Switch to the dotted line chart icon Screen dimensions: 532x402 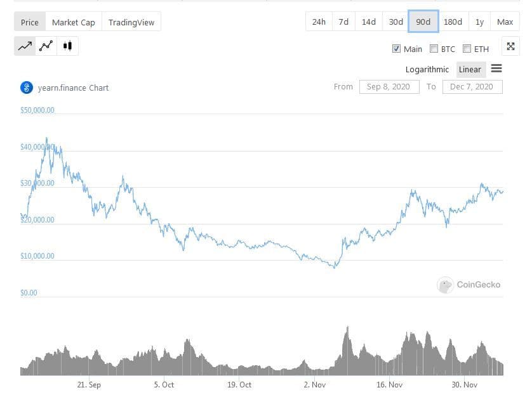[46, 46]
